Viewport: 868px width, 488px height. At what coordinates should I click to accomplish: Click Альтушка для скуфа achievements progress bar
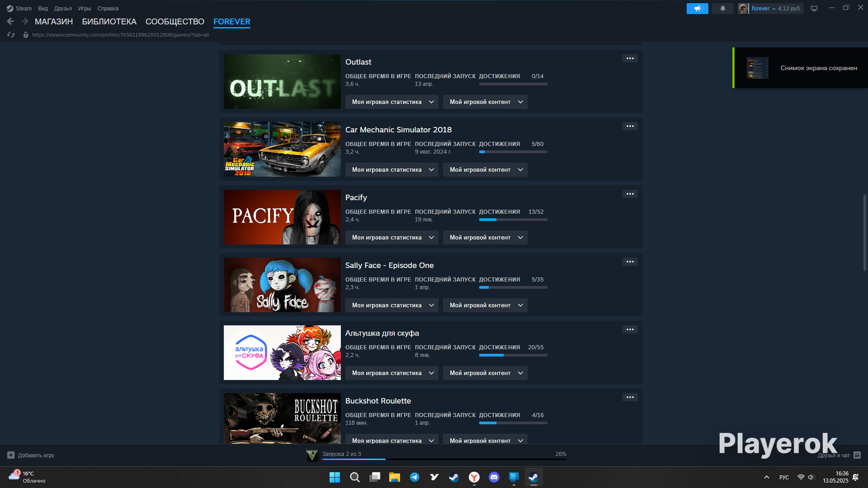[513, 355]
